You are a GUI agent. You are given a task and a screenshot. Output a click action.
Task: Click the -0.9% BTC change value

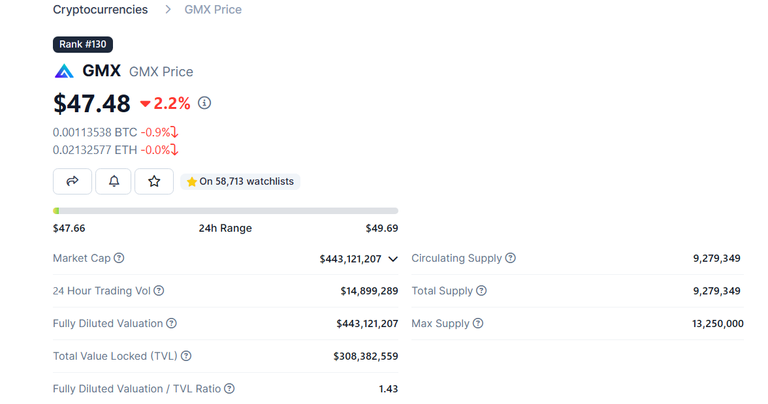coord(155,133)
